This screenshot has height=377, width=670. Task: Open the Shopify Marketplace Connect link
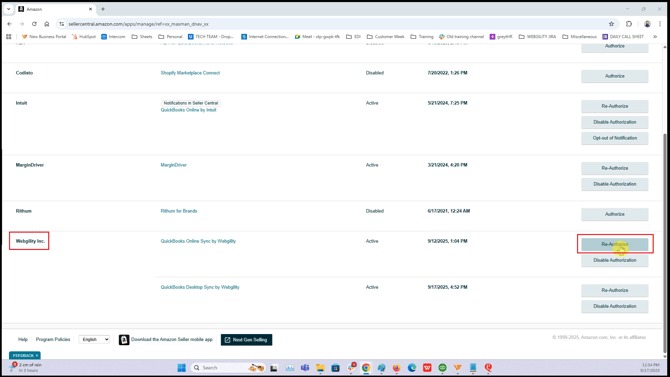tap(190, 73)
